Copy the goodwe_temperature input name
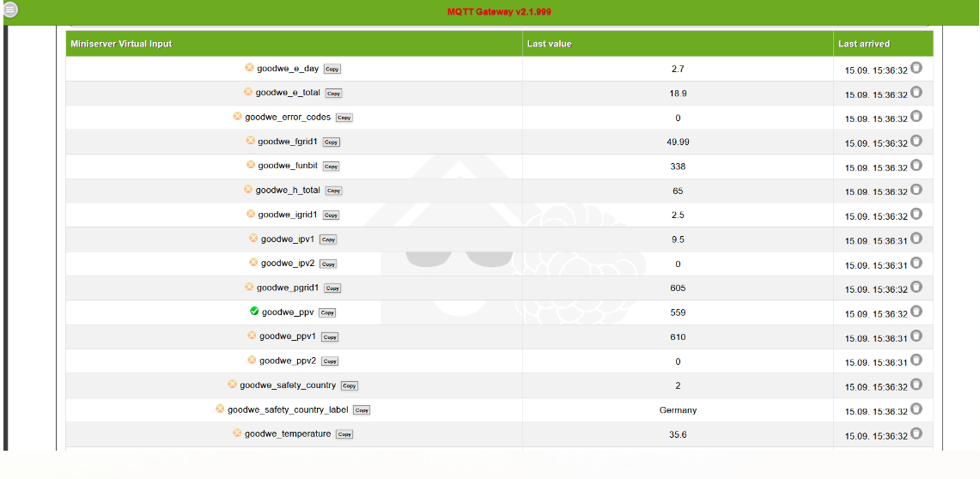 coord(344,434)
